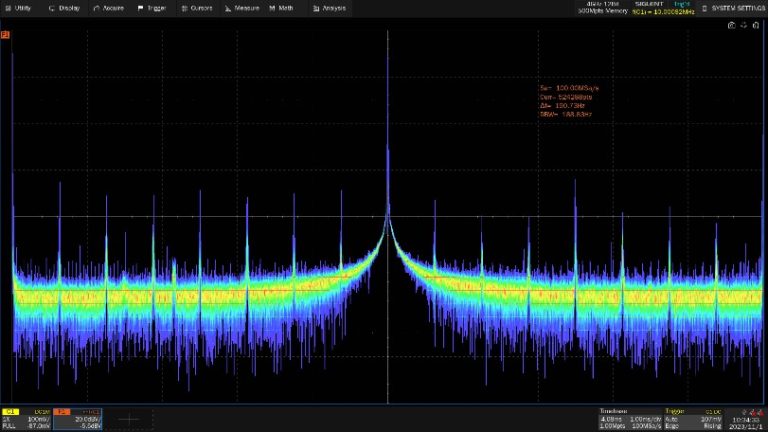Click the F1 trace marker on left edge
This screenshot has height=432, width=768.
tap(5, 35)
